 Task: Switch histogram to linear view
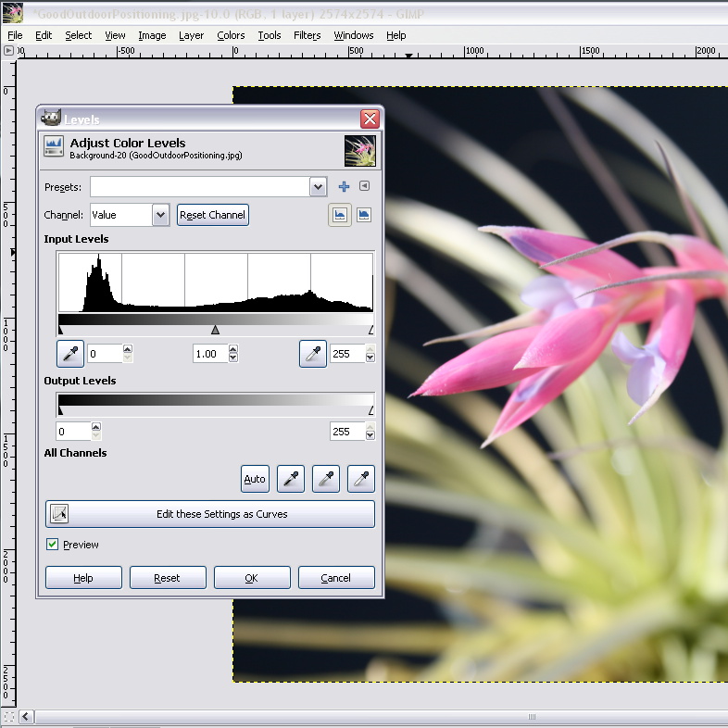click(x=340, y=215)
